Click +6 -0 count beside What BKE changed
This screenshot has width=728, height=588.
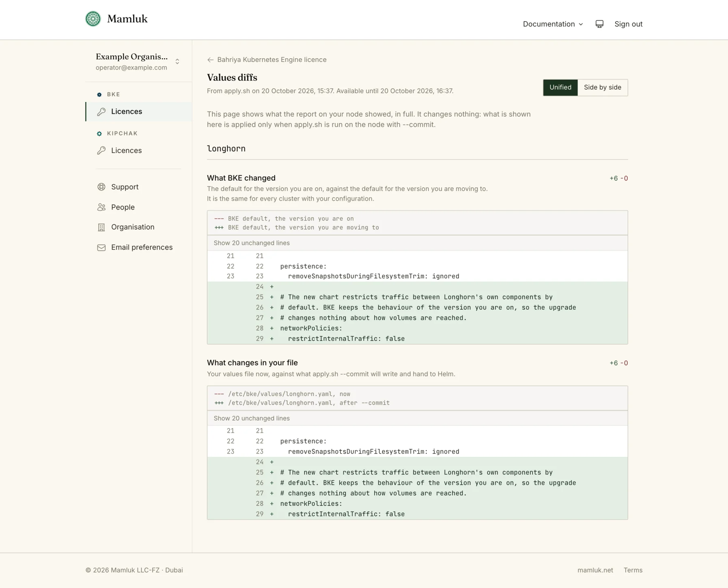619,178
